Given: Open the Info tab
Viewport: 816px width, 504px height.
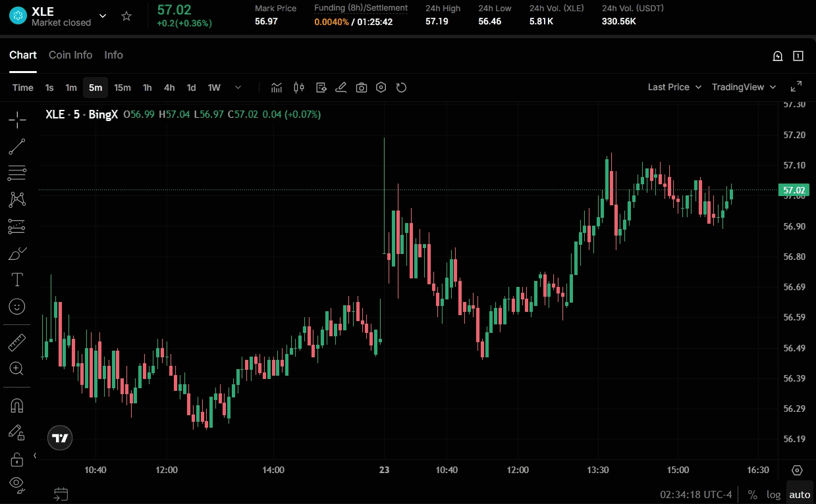Looking at the screenshot, I should point(113,55).
